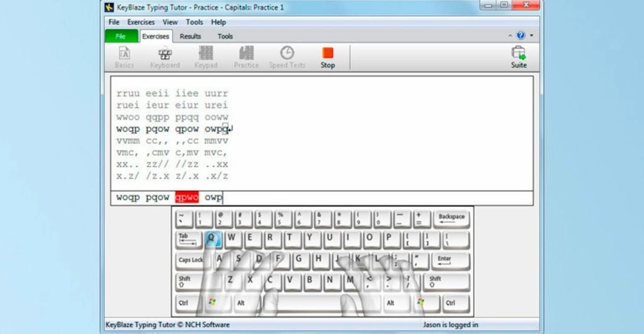Open the Exercises menu
Viewport: 644px width, 334px height.
141,22
